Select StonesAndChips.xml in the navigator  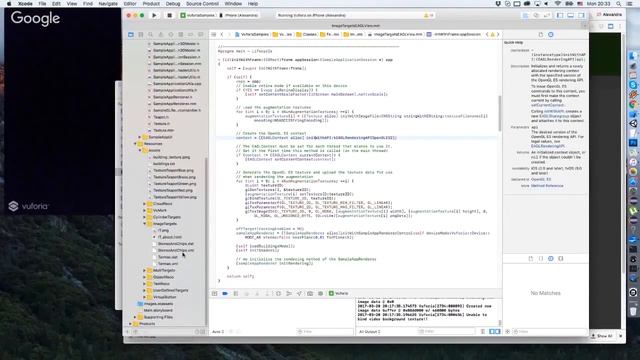pos(176,250)
